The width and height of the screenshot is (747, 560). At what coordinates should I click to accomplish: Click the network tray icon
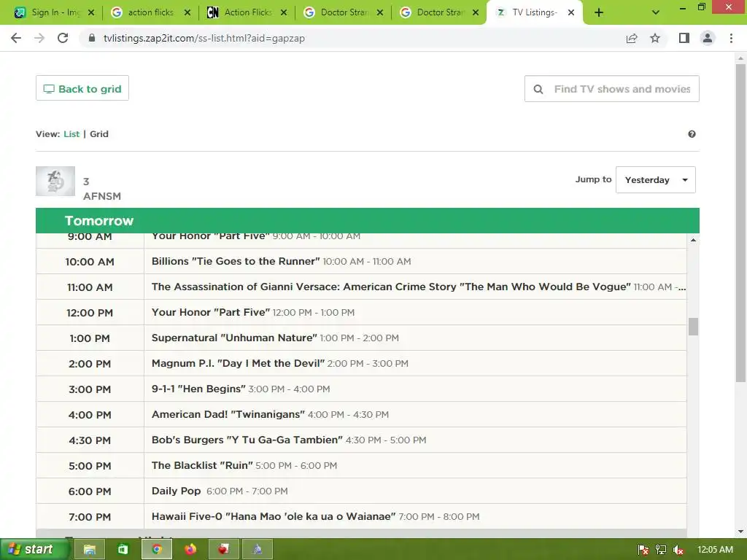661,550
